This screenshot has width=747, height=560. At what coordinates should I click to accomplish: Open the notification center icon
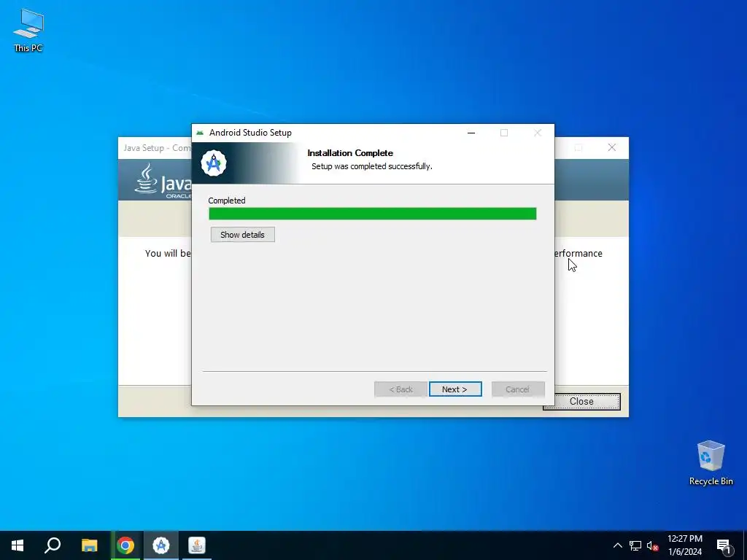(x=724, y=545)
